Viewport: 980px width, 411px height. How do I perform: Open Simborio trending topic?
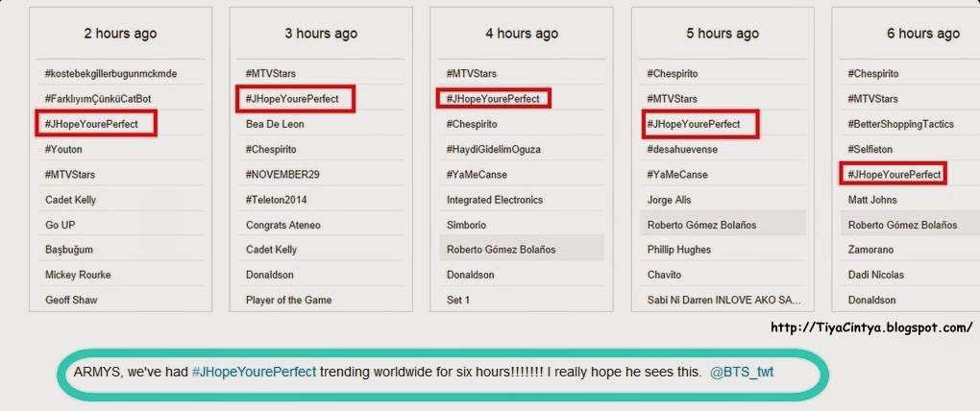point(466,225)
